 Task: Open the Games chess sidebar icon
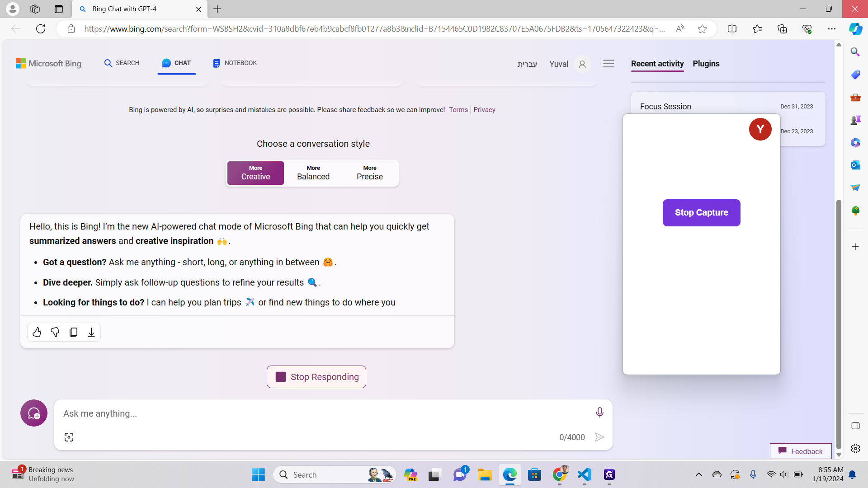pos(855,120)
